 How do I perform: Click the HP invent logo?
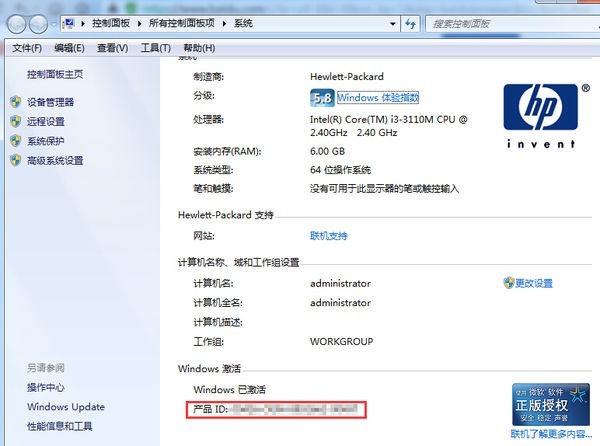(x=541, y=114)
